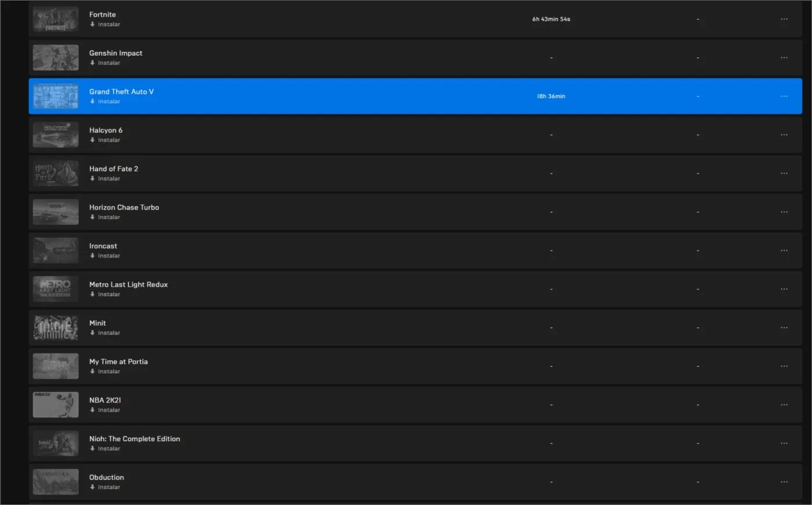812x505 pixels.
Task: Click Instalar under NBA 2K21
Action: (x=105, y=410)
